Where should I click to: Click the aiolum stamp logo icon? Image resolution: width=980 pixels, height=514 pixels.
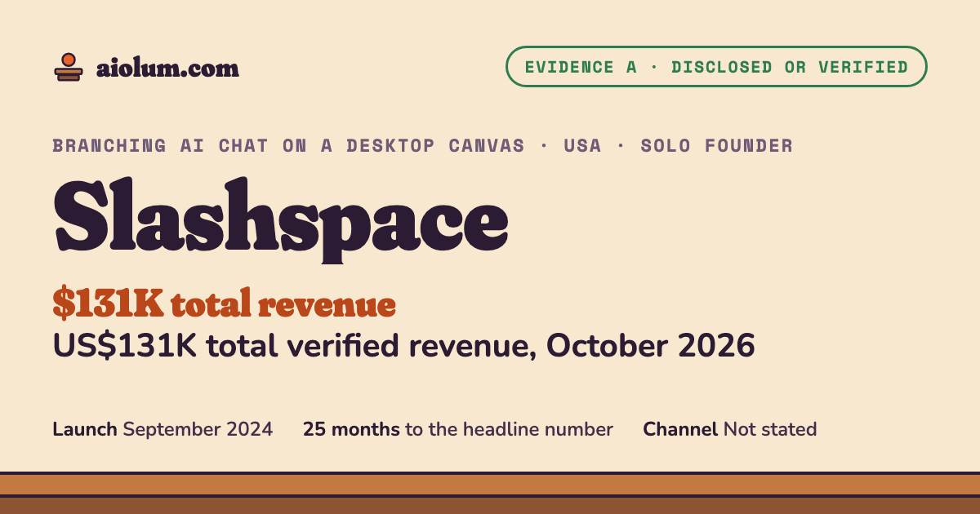point(68,67)
